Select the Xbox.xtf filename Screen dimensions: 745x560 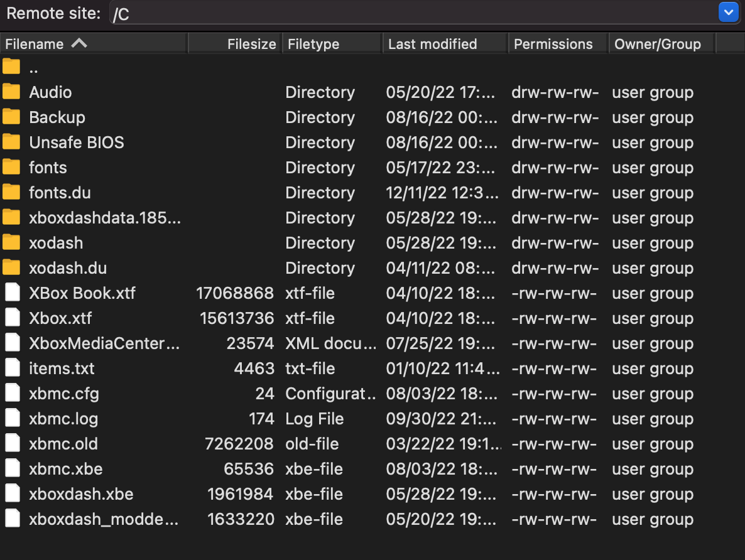(60, 318)
